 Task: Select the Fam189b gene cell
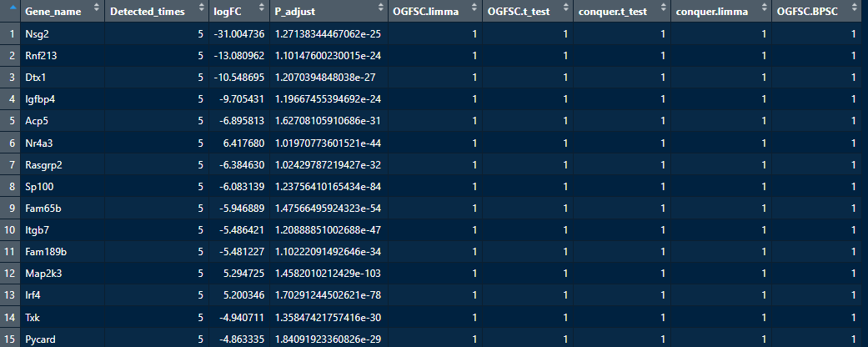(62, 251)
